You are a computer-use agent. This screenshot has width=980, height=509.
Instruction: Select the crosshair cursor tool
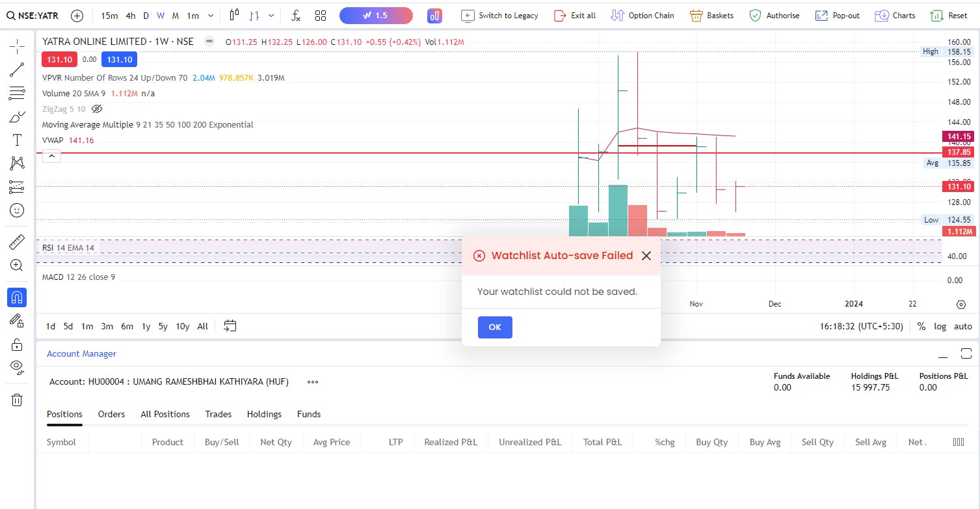18,46
